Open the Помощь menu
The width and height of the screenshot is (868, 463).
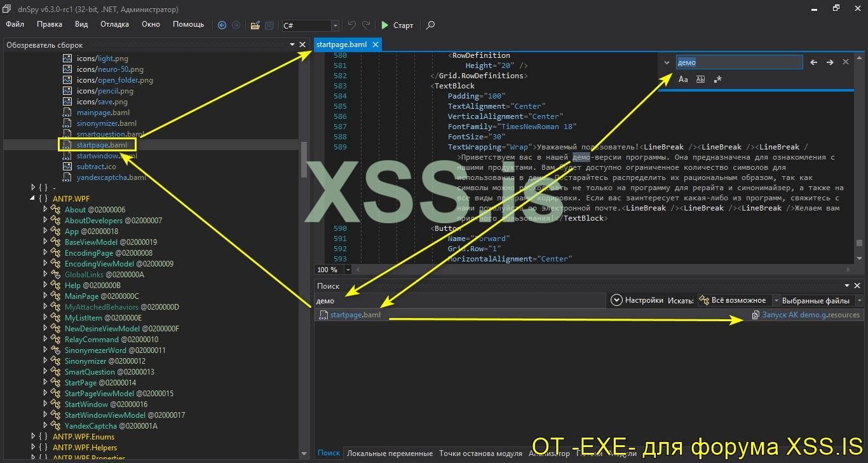189,24
